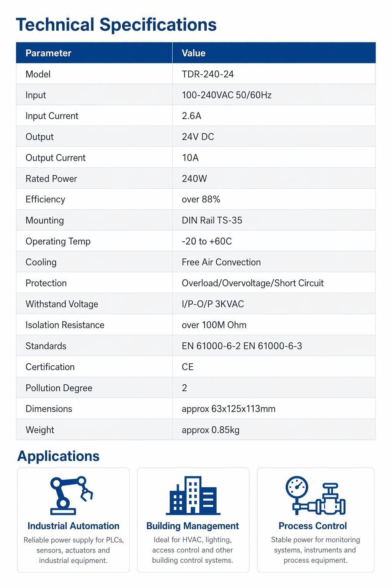Select the Input Current row label
The height and width of the screenshot is (588, 392).
point(52,116)
